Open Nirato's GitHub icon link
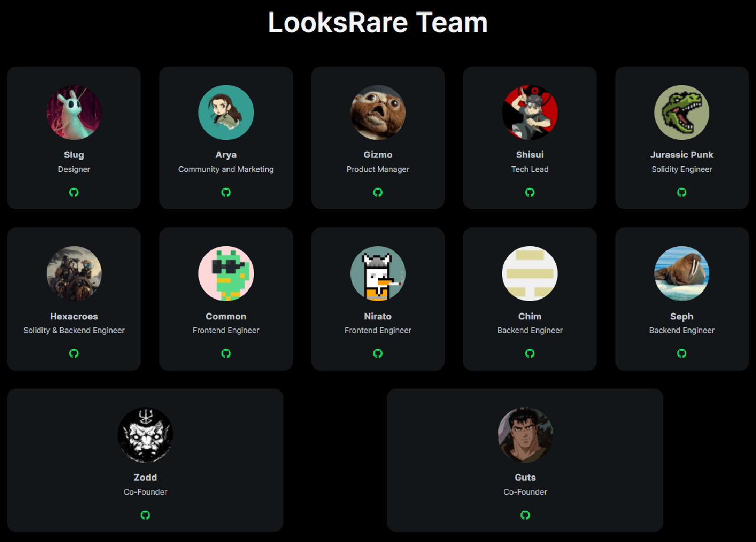Image resolution: width=756 pixels, height=542 pixels. [378, 353]
